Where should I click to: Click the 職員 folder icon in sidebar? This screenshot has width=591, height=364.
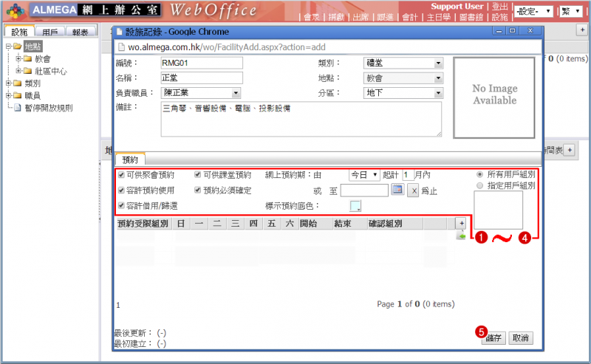coord(17,95)
